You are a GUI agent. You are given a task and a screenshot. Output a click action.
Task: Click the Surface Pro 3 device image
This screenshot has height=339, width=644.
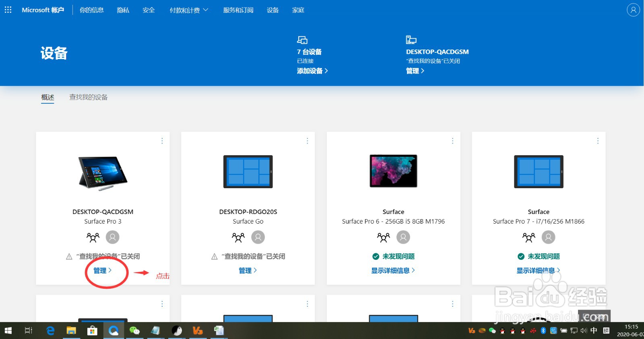tap(103, 173)
